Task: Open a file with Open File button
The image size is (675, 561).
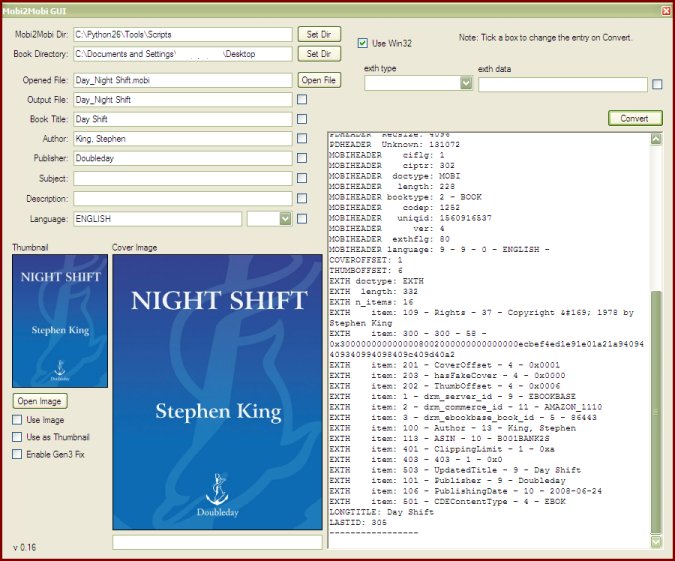Action: [x=319, y=80]
